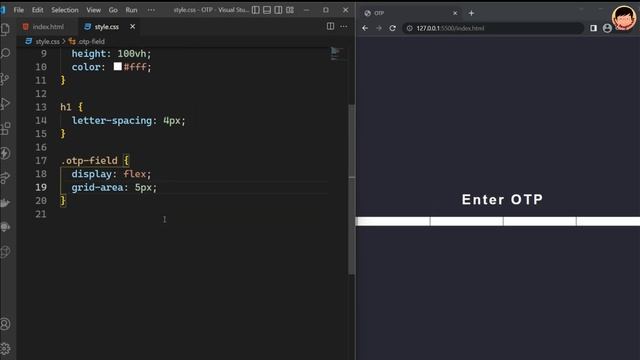Open the File menu

(19, 10)
